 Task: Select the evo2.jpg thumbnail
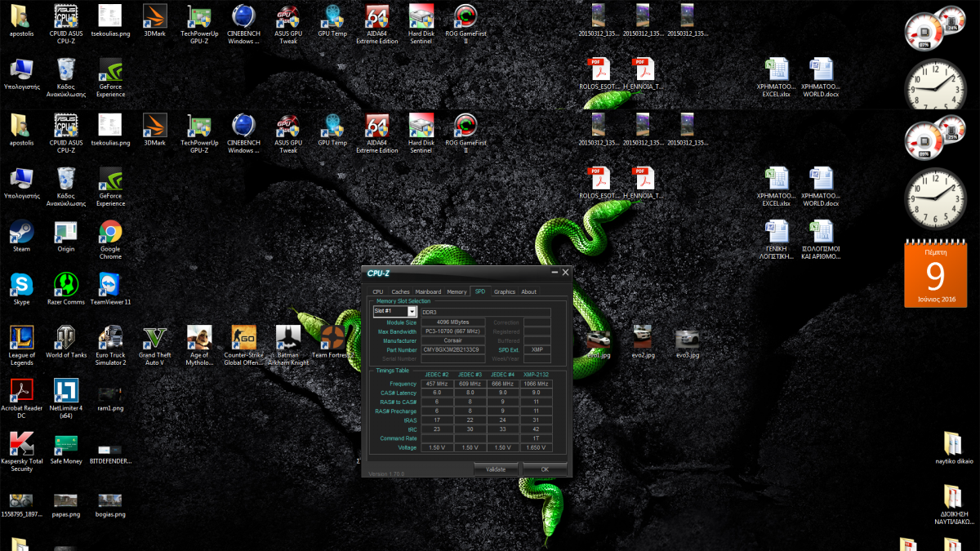[643, 343]
